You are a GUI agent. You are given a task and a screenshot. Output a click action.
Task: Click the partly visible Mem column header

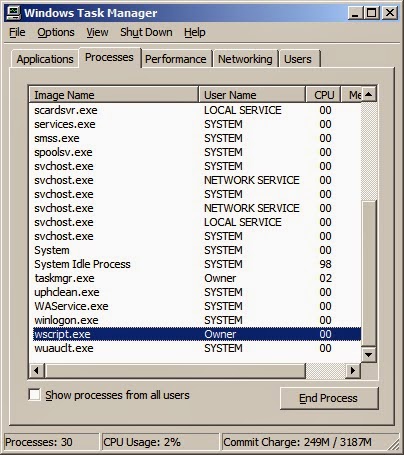coord(351,95)
